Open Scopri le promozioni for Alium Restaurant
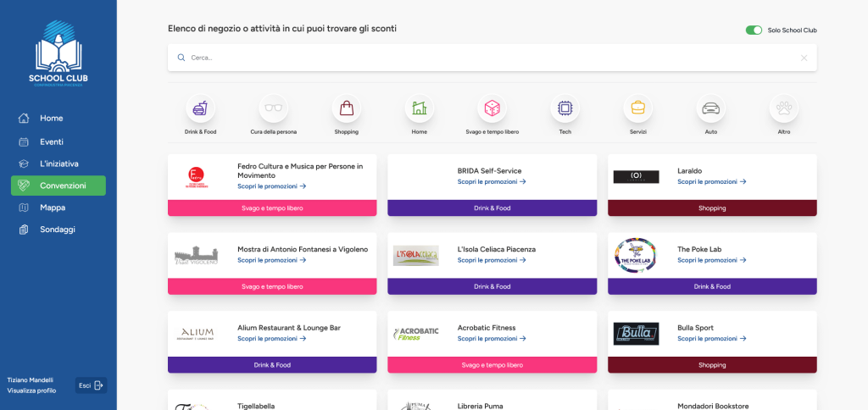This screenshot has width=868, height=410. click(272, 339)
